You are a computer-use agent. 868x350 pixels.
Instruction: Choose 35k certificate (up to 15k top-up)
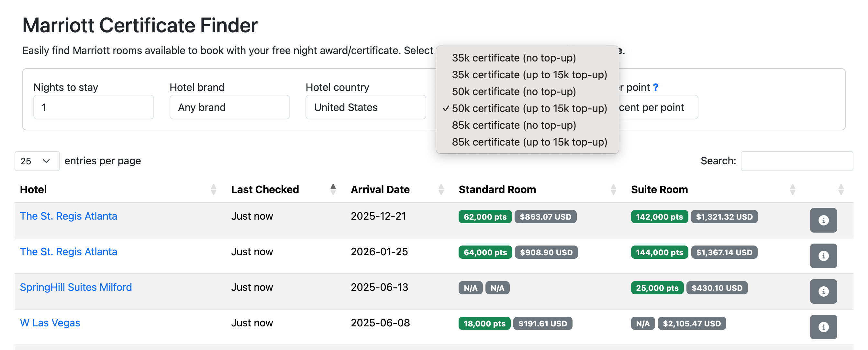(527, 75)
